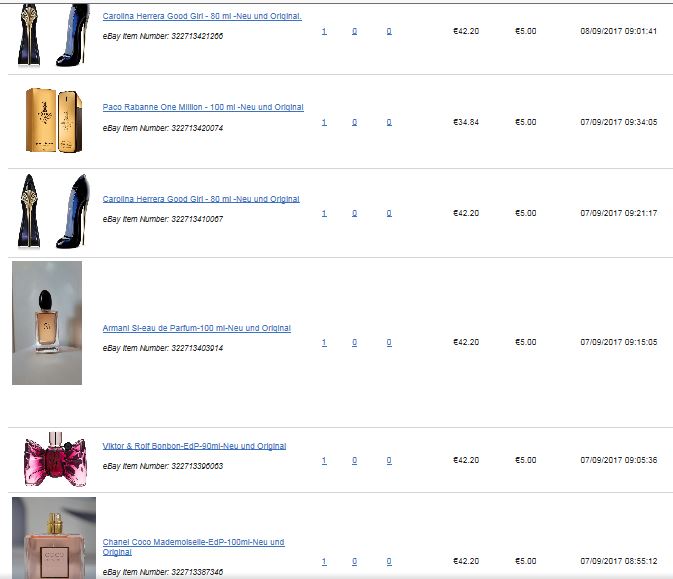Click first '0' link in Viktor & Rolf row
This screenshot has width=673, height=579.
(355, 461)
